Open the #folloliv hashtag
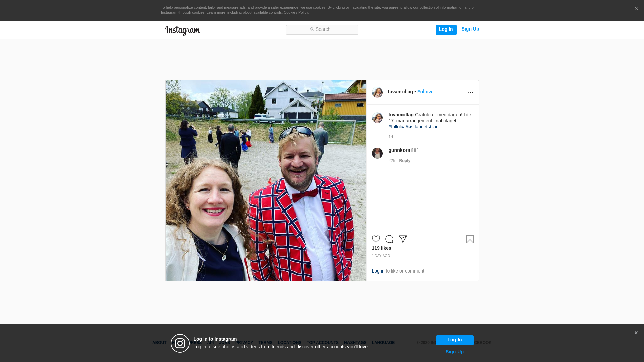 tap(396, 127)
